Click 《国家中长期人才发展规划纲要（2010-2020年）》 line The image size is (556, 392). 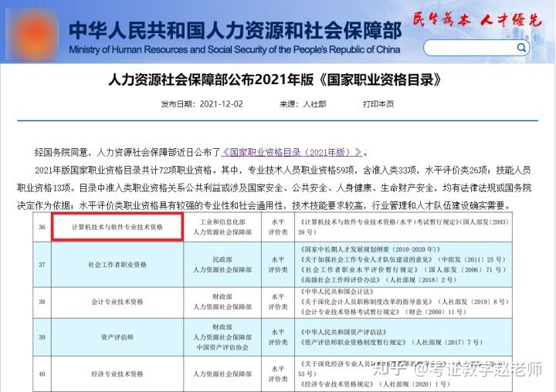370,249
